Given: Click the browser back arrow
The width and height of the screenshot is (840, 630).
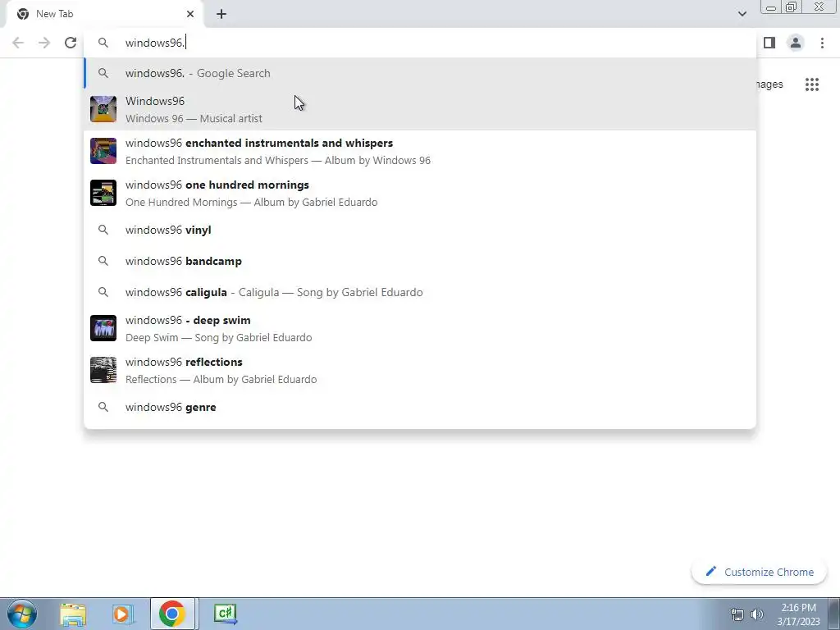Looking at the screenshot, I should [18, 43].
